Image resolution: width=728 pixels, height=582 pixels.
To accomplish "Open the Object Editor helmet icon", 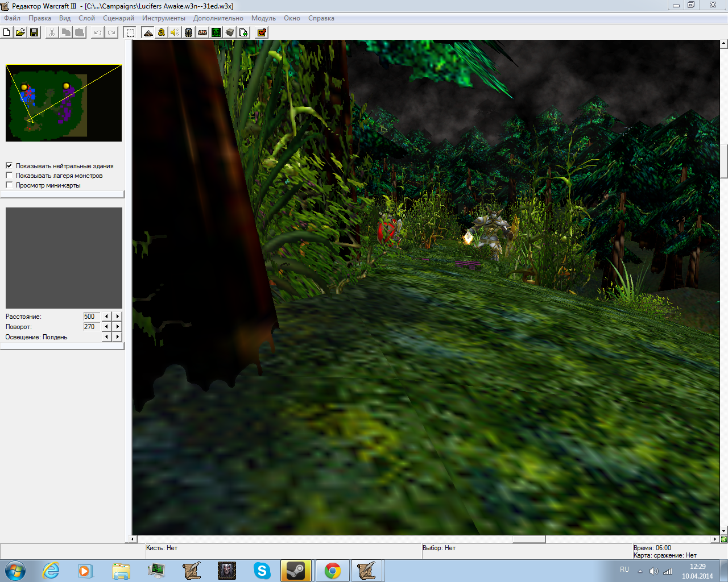I will [189, 32].
